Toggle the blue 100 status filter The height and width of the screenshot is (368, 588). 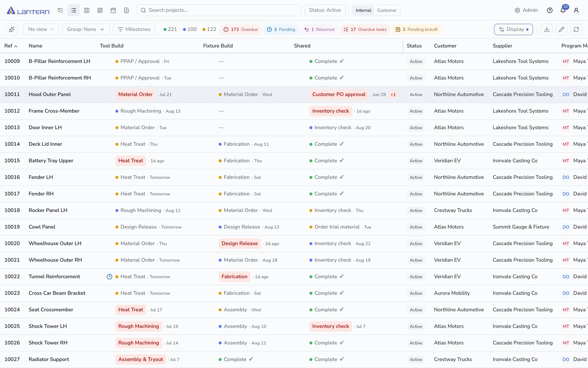pos(190,29)
